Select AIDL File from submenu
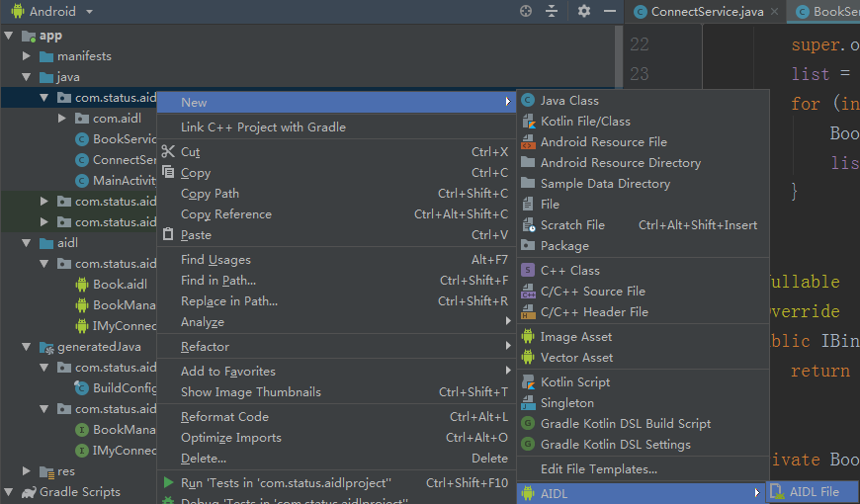 [814, 492]
